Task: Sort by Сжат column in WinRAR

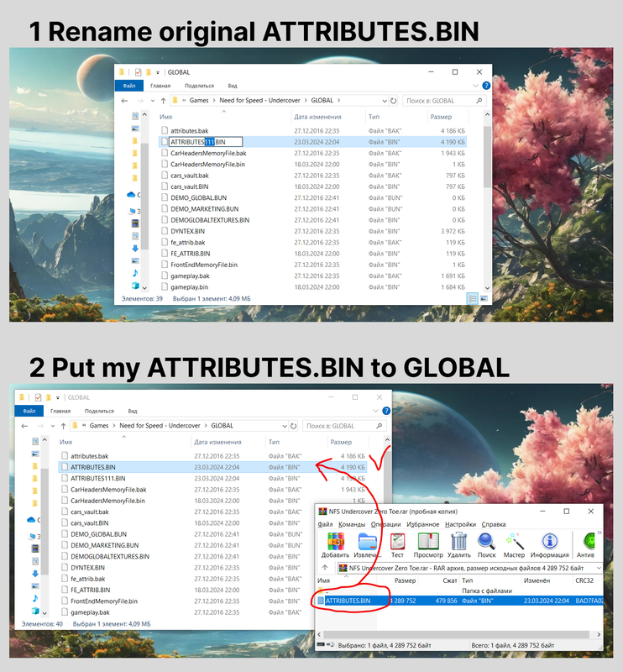Action: coord(449,580)
